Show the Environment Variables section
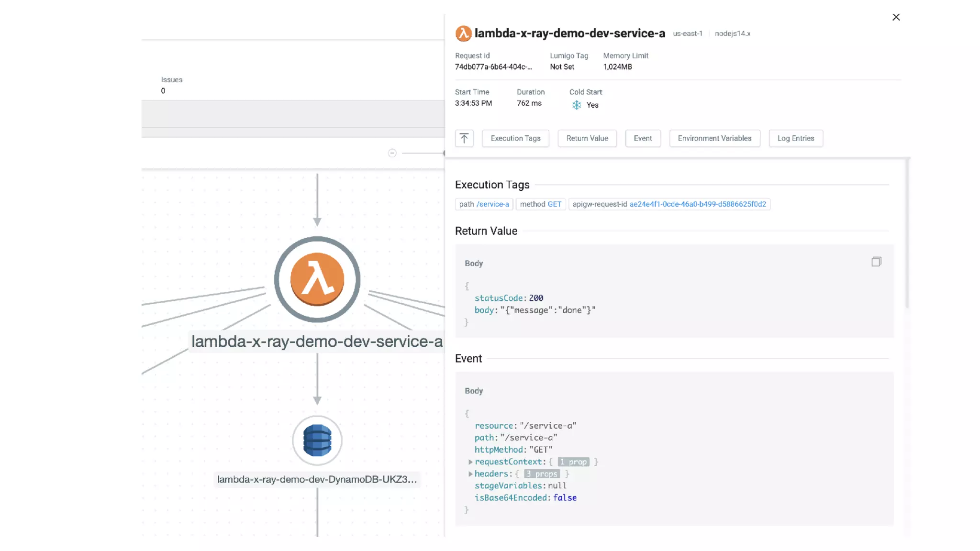 714,138
